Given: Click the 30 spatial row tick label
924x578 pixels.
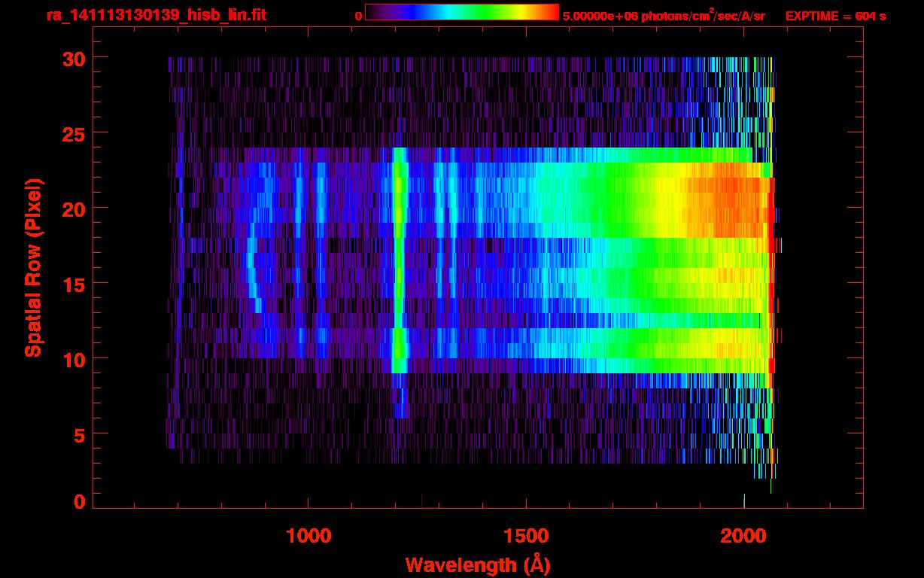Looking at the screenshot, I should pyautogui.click(x=74, y=58).
